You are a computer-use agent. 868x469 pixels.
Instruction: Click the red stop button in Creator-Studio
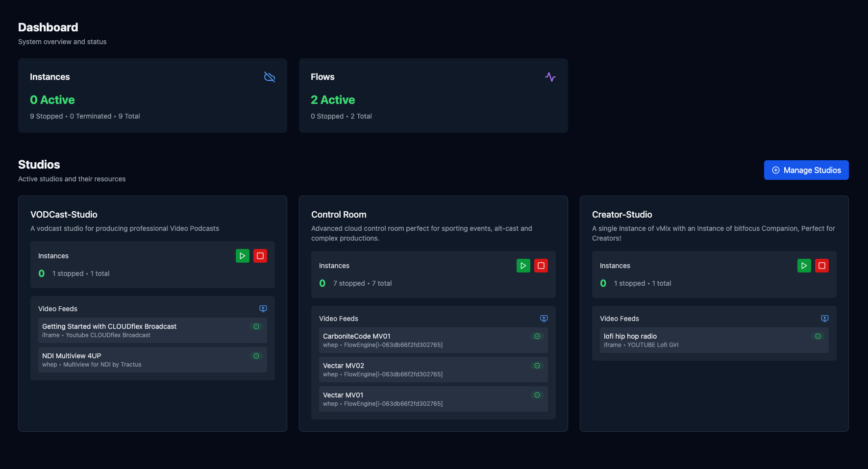822,265
